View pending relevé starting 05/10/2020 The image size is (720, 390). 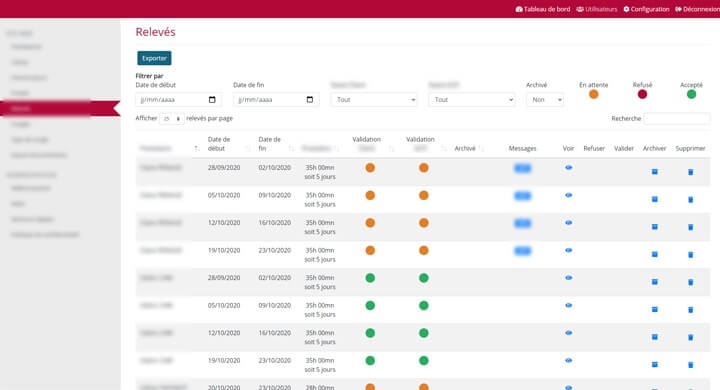tap(568, 195)
